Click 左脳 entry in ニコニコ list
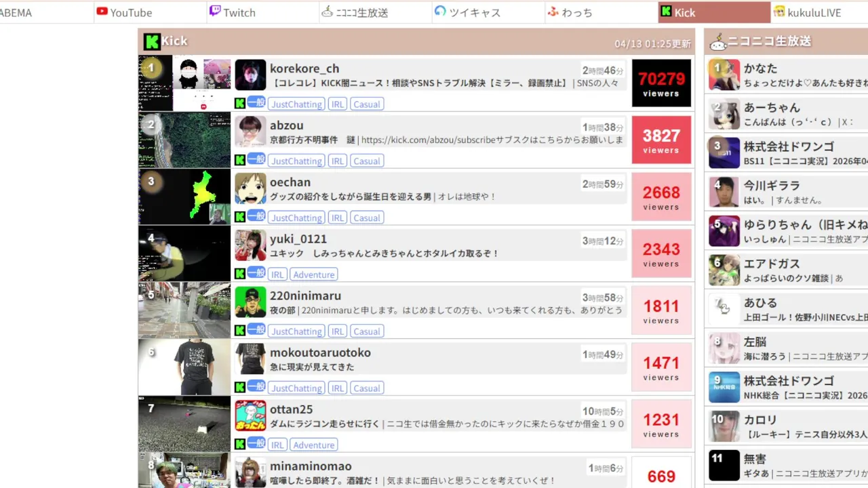The image size is (868, 488). pos(787,348)
